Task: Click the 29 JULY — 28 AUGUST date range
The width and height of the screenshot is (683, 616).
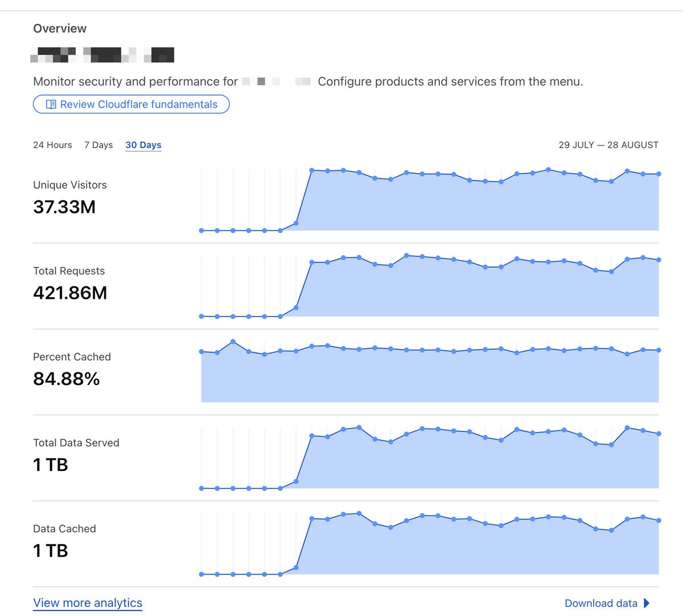Action: click(608, 145)
